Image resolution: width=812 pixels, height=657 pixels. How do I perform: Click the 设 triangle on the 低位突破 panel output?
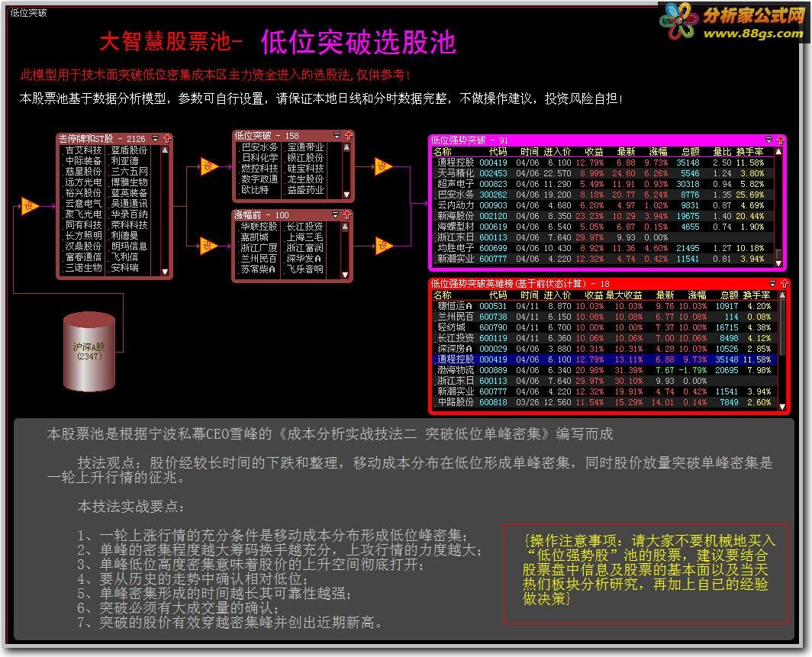point(382,166)
